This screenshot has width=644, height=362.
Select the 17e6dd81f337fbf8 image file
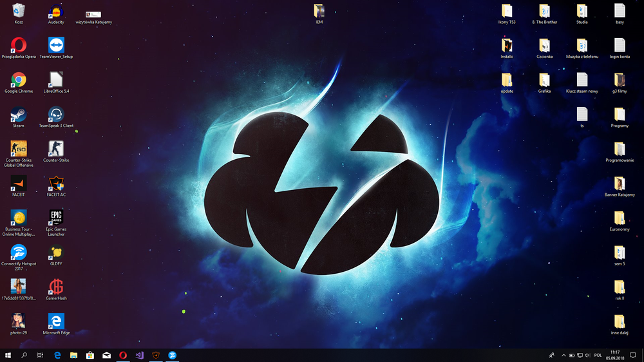pyautogui.click(x=19, y=290)
